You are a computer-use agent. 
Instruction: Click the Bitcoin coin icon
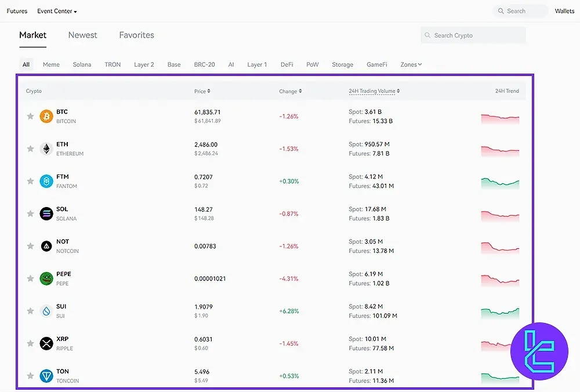pyautogui.click(x=46, y=117)
